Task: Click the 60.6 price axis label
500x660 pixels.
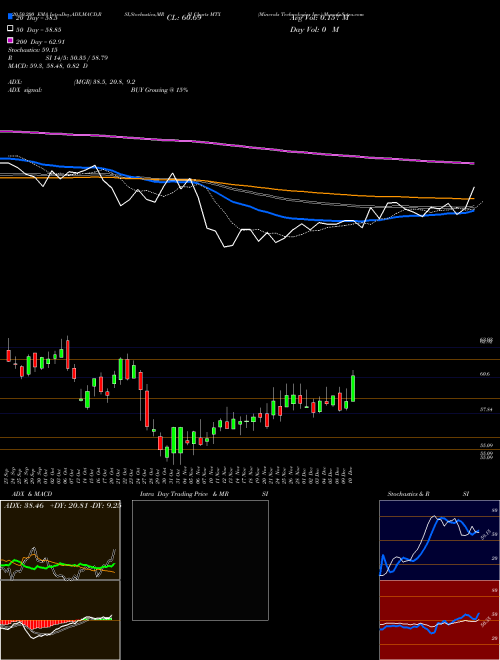Action: pos(484,374)
